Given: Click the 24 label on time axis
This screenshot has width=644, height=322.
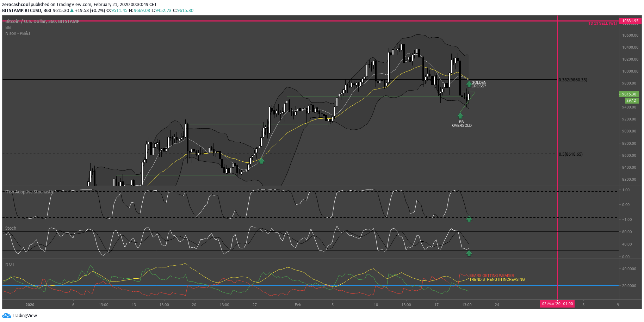Looking at the screenshot, I should coord(497,305).
